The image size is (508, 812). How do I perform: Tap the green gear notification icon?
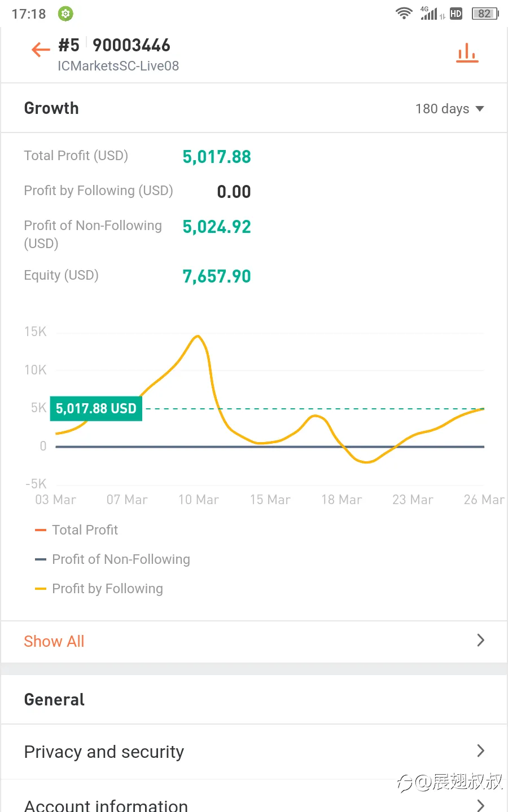coord(65,14)
